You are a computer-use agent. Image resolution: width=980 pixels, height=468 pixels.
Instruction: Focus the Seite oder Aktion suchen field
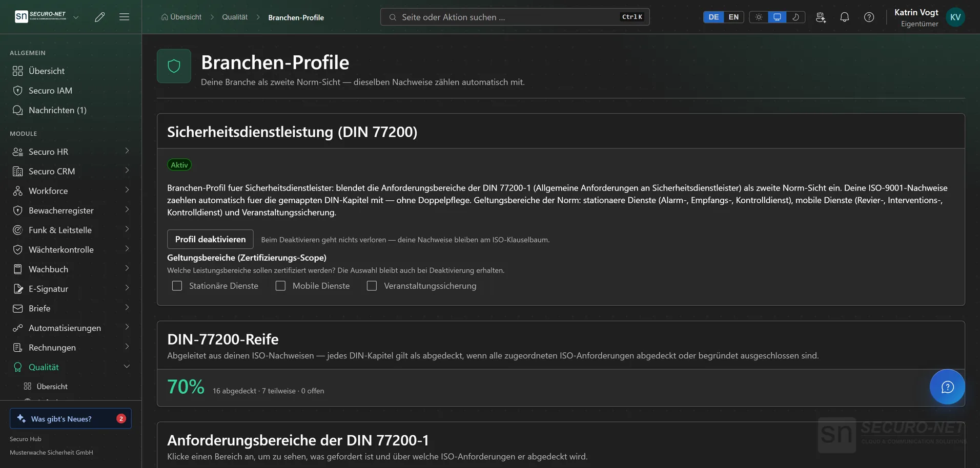[x=515, y=17]
